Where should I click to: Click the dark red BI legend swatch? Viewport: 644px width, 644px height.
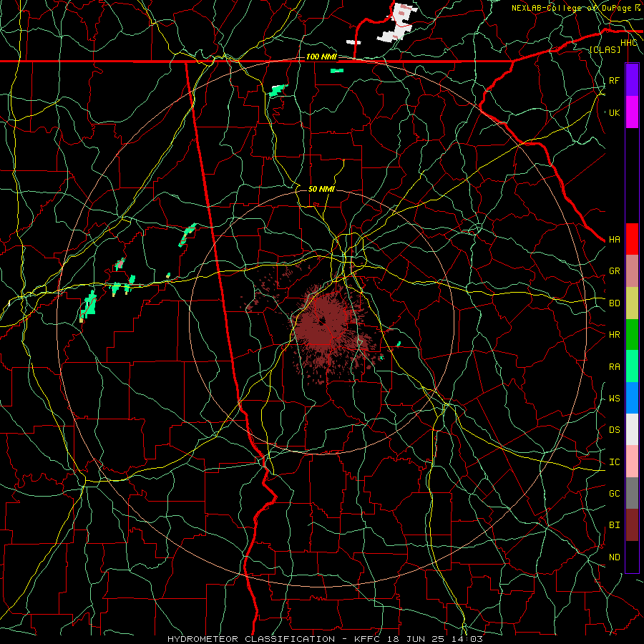click(632, 525)
